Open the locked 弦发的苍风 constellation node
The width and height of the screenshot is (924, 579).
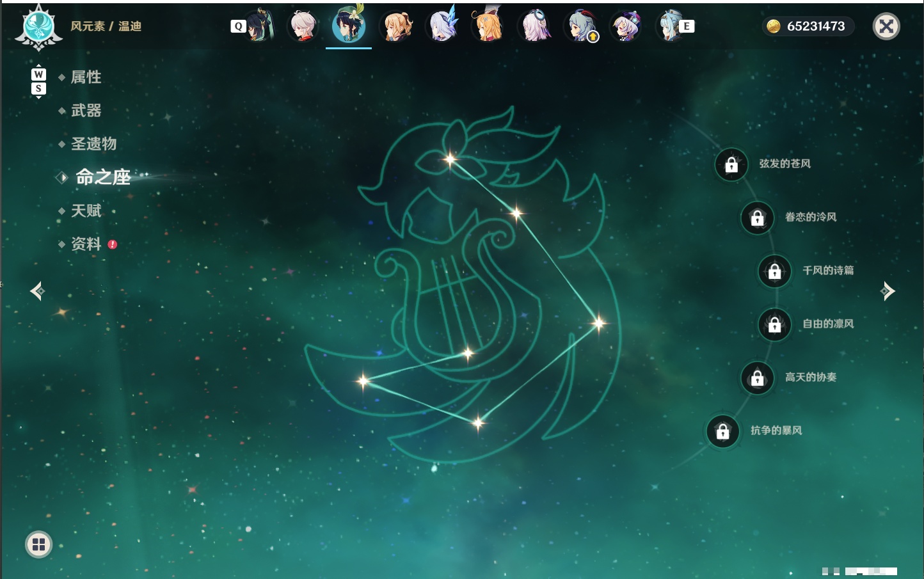click(731, 165)
